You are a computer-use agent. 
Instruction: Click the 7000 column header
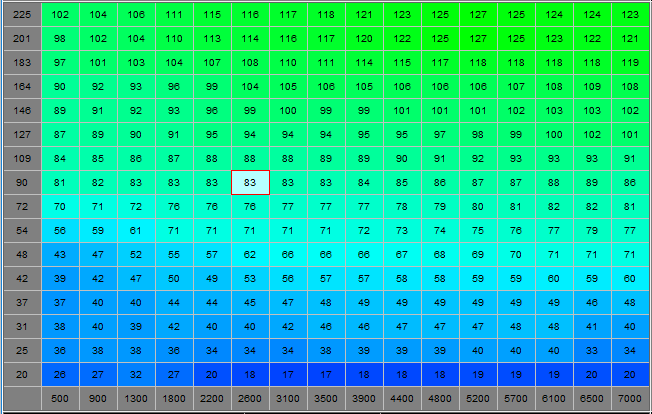pyautogui.click(x=630, y=399)
